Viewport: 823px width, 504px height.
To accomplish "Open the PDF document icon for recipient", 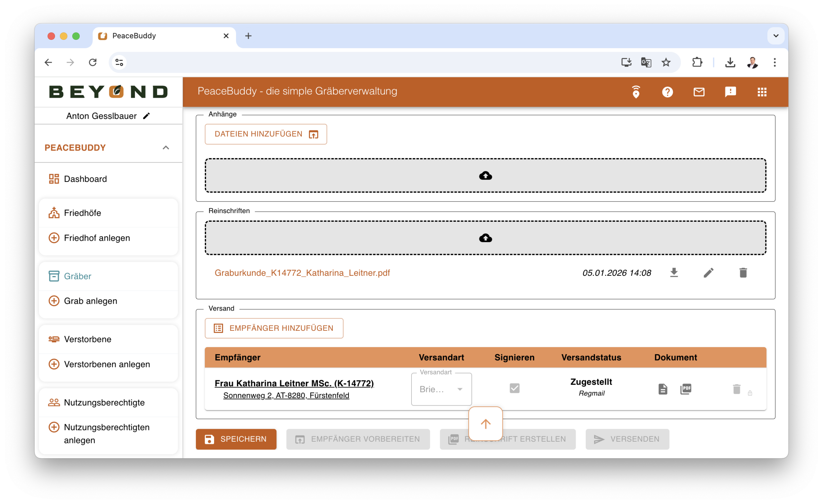I will click(685, 389).
